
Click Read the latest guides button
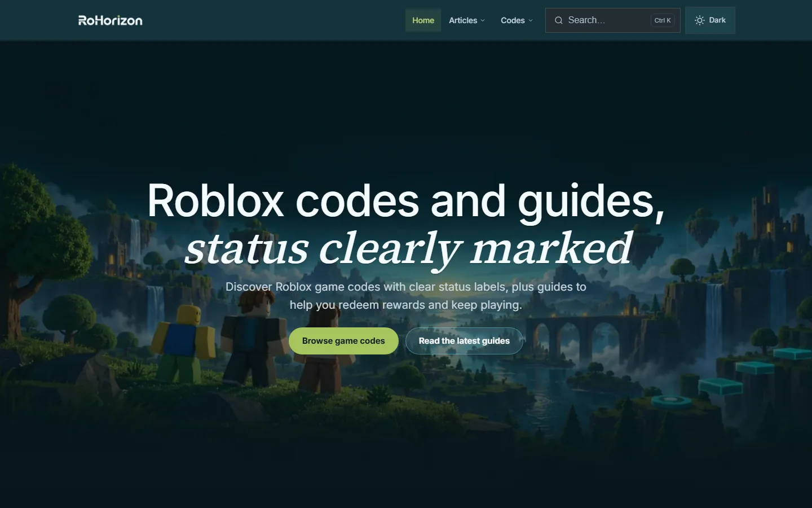point(464,341)
